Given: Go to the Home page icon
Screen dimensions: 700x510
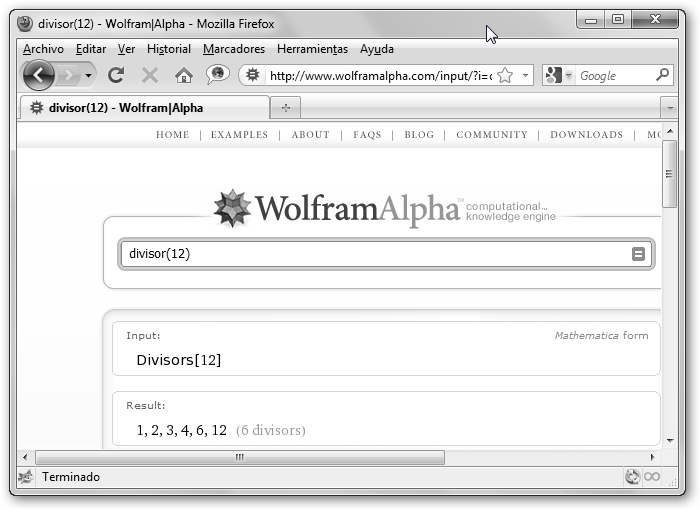Looking at the screenshot, I should pos(183,75).
